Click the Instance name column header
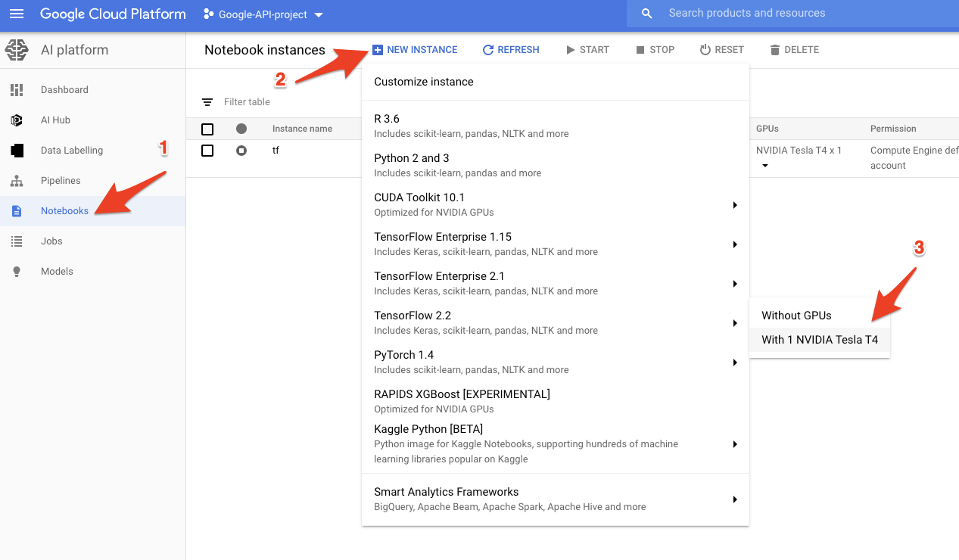Screen dimensions: 959x560 [x=302, y=129]
